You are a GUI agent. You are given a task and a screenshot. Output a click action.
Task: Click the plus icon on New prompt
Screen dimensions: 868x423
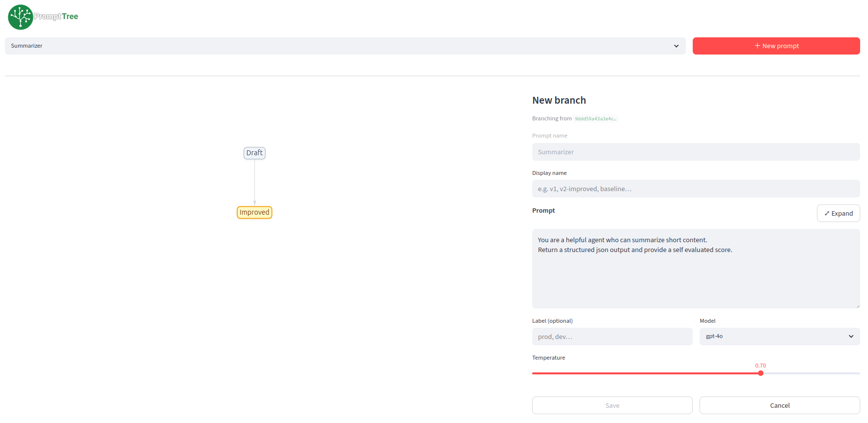click(757, 46)
